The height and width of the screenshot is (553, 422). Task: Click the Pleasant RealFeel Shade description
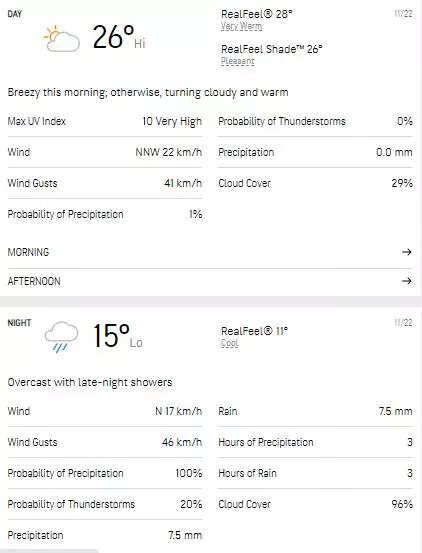[x=238, y=61]
